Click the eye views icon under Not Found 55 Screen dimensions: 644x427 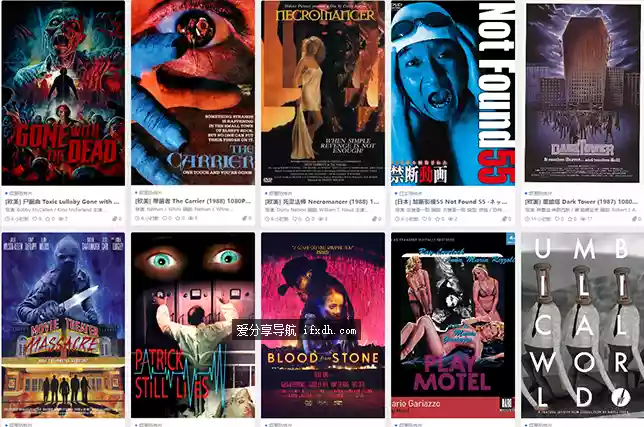[451, 219]
